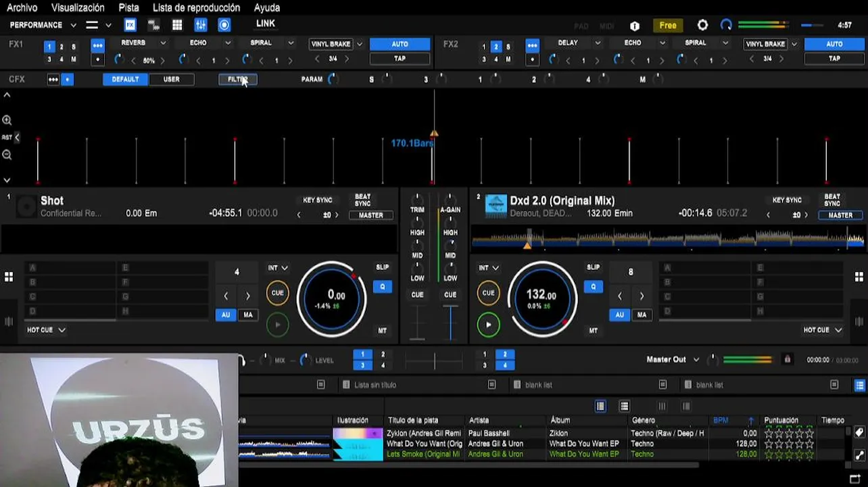Set deck 2 as MASTER

click(840, 215)
